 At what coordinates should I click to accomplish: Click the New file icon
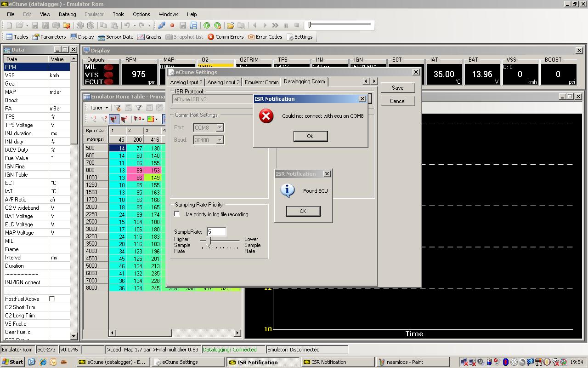tap(9, 25)
